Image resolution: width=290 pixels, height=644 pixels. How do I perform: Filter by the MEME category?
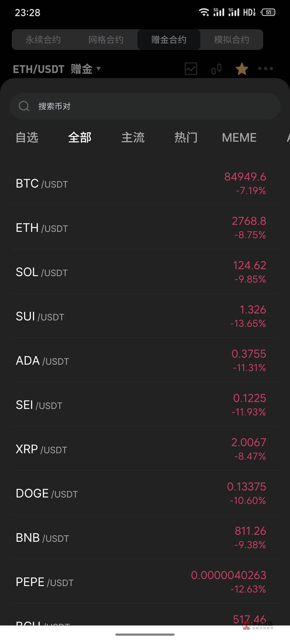239,138
